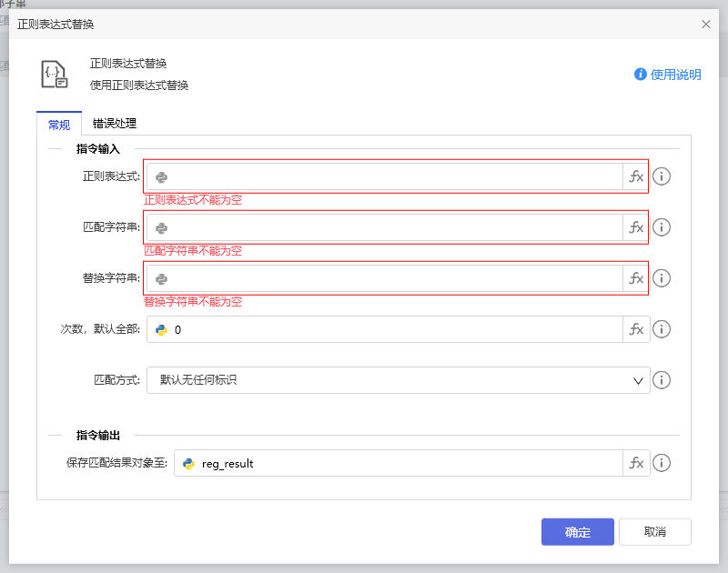Click the Python icon inside 正则表达式 input
Screen dimensions: 728x573
162,176
